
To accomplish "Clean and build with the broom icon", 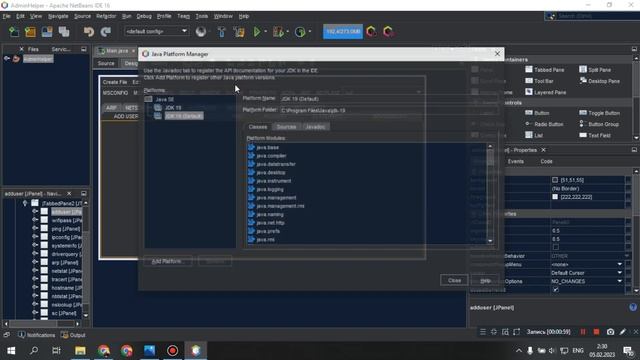I will click(239, 32).
